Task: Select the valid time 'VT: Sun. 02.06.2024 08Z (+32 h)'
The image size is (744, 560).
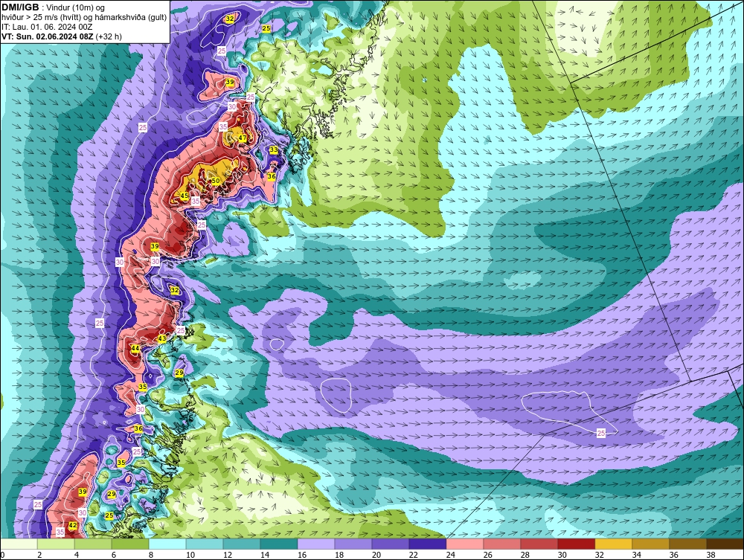Action: (x=62, y=36)
